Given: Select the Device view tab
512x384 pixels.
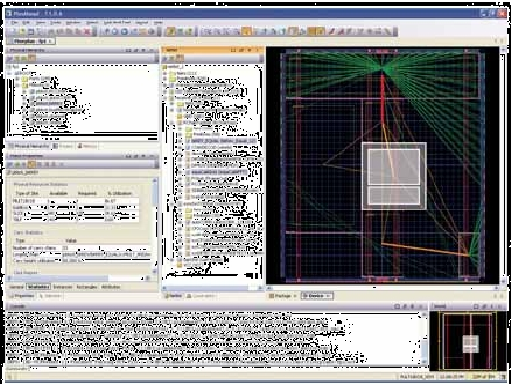Looking at the screenshot, I should [317, 296].
